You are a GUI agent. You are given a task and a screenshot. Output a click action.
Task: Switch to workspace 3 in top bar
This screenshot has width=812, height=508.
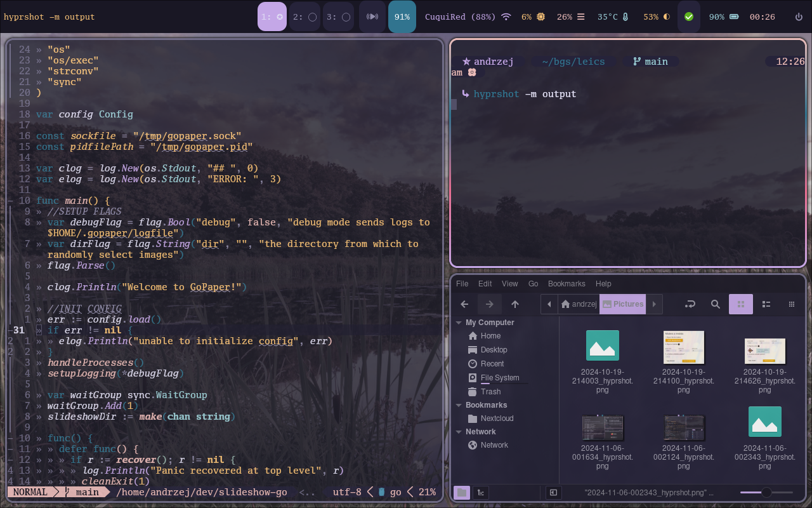[x=339, y=17]
